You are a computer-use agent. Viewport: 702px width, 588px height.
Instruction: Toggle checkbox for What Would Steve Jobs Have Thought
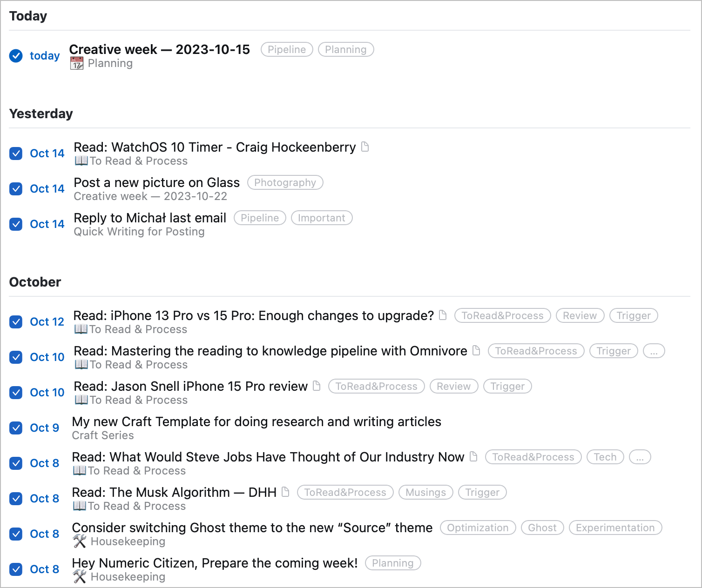(16, 463)
